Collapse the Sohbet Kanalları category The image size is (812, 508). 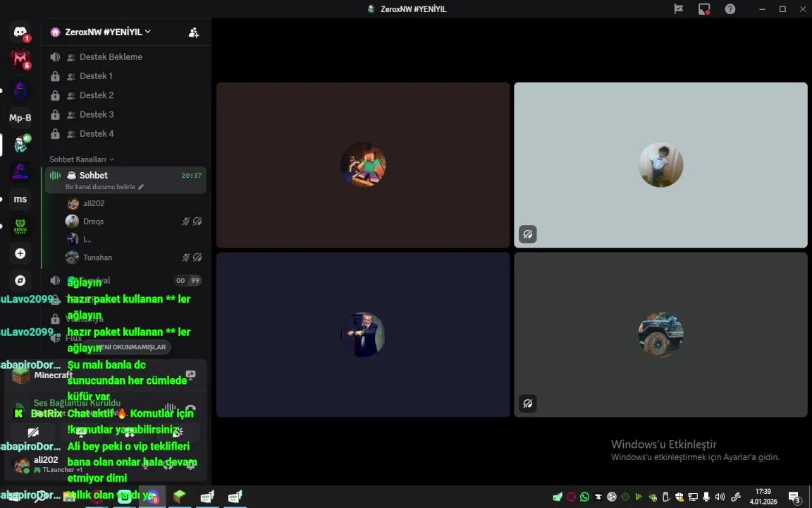(x=81, y=159)
